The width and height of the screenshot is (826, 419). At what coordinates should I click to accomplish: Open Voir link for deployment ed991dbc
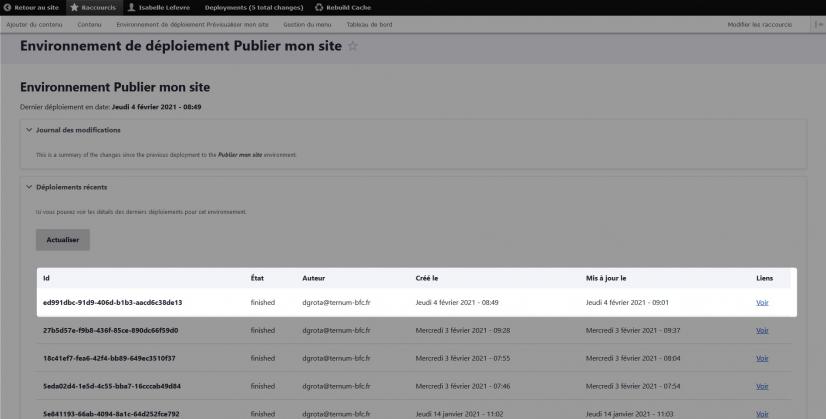coord(763,302)
